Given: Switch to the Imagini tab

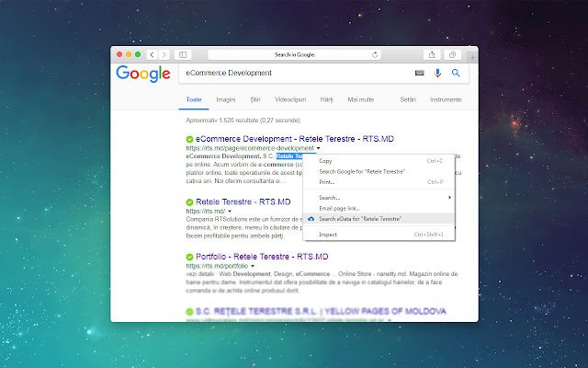Looking at the screenshot, I should 225,98.
